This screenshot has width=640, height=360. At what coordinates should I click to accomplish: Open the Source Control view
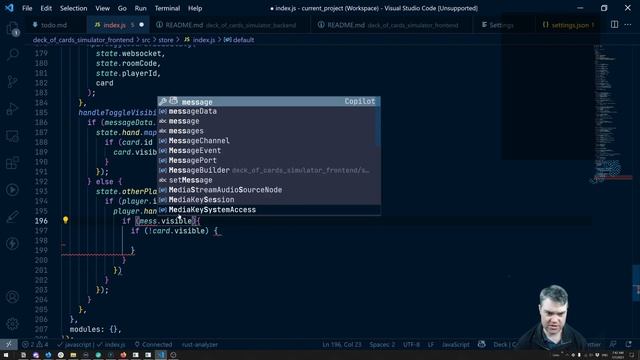[13, 82]
